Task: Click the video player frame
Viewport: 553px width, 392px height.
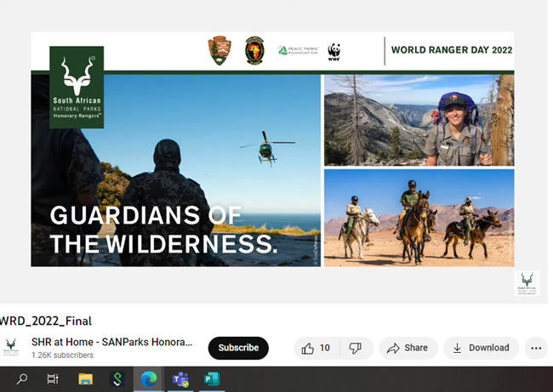Action: pos(272,153)
